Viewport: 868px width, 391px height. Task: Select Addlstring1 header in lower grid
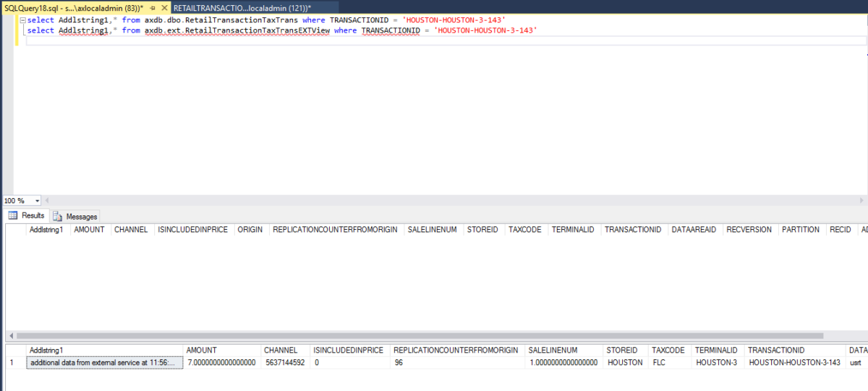106,350
